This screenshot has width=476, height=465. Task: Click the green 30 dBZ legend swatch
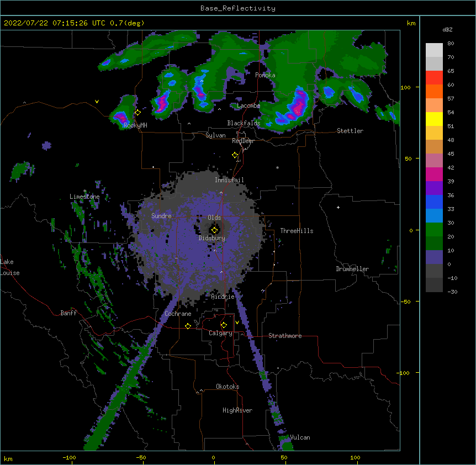point(434,230)
